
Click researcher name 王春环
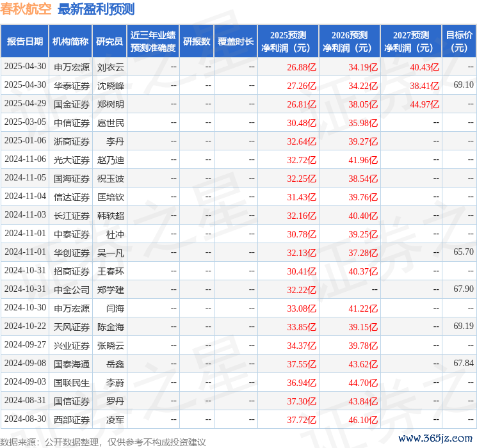click(111, 271)
